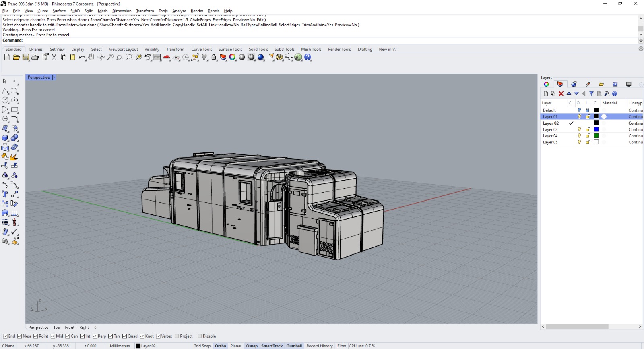Screen dimensions: 644x349
Task: Lock Layer 04 with padlock icon
Action: pos(588,136)
